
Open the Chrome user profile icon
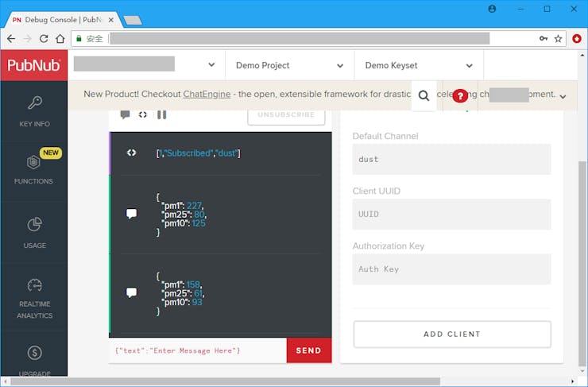(x=492, y=9)
